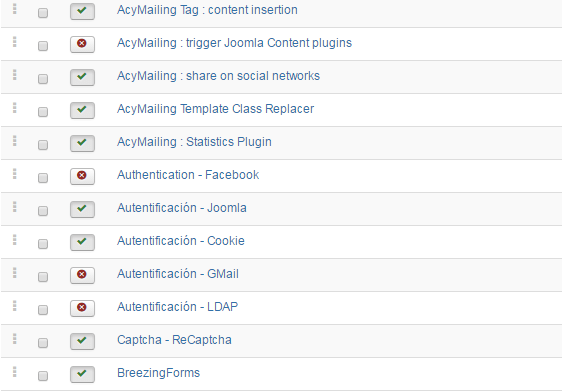Check the box beside Autentificación - Joomla

point(43,211)
